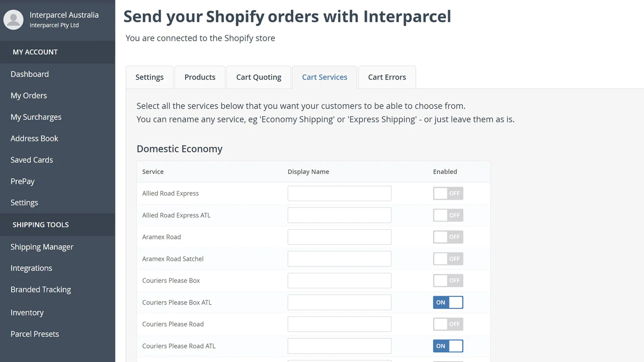The width and height of the screenshot is (644, 362).
Task: Focus the Couriers Please Box display name input
Action: point(339,281)
